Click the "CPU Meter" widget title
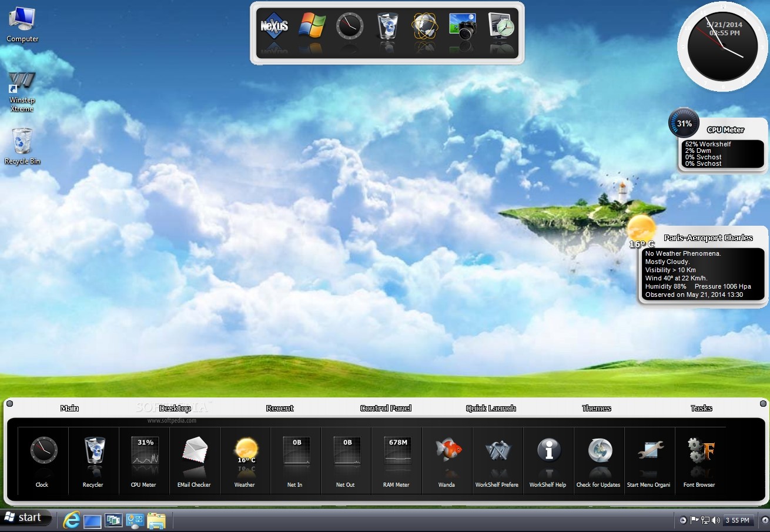Screen dimensions: 770x532 click(725, 130)
